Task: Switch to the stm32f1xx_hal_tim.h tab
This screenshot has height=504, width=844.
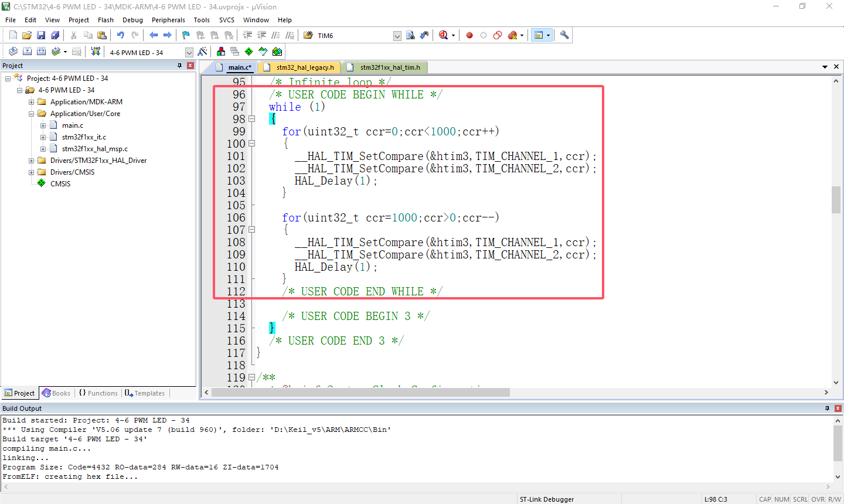Action: (389, 67)
